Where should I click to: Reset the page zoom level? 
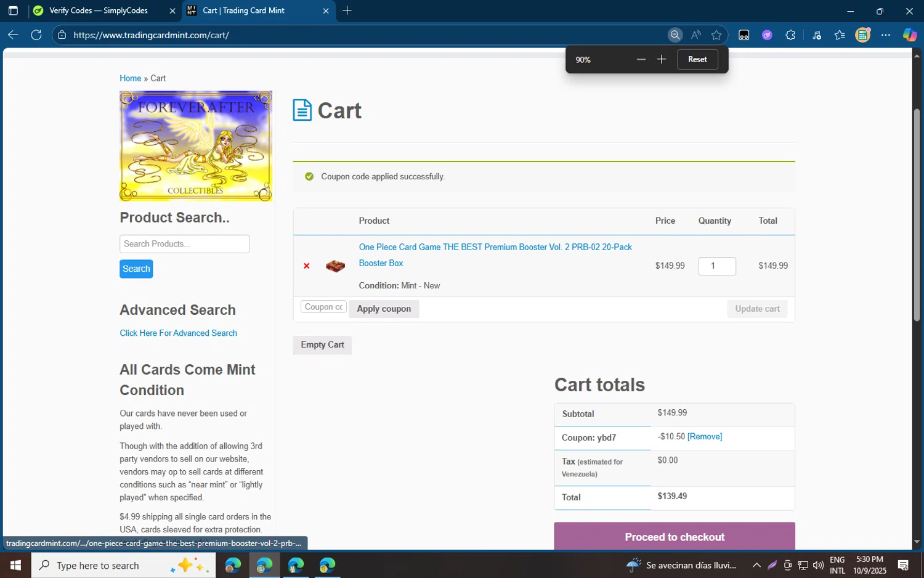pos(697,59)
